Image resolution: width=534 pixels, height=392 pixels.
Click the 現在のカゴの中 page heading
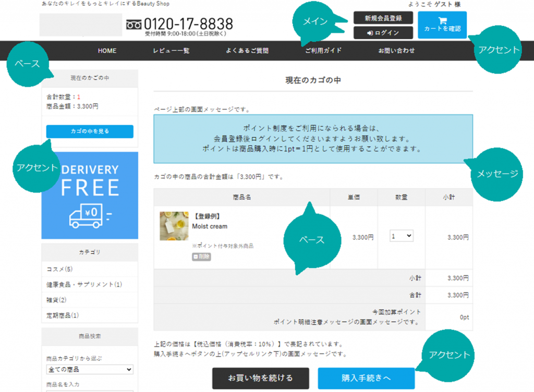[313, 80]
